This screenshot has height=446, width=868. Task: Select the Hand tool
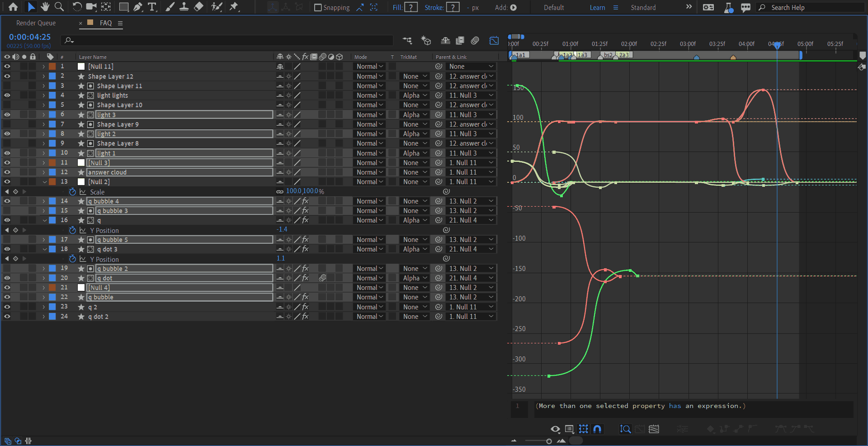(45, 7)
